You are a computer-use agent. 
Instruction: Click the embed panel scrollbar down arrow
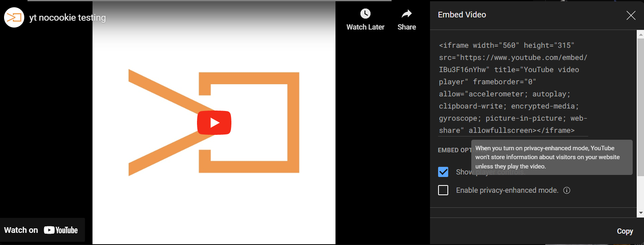click(640, 213)
